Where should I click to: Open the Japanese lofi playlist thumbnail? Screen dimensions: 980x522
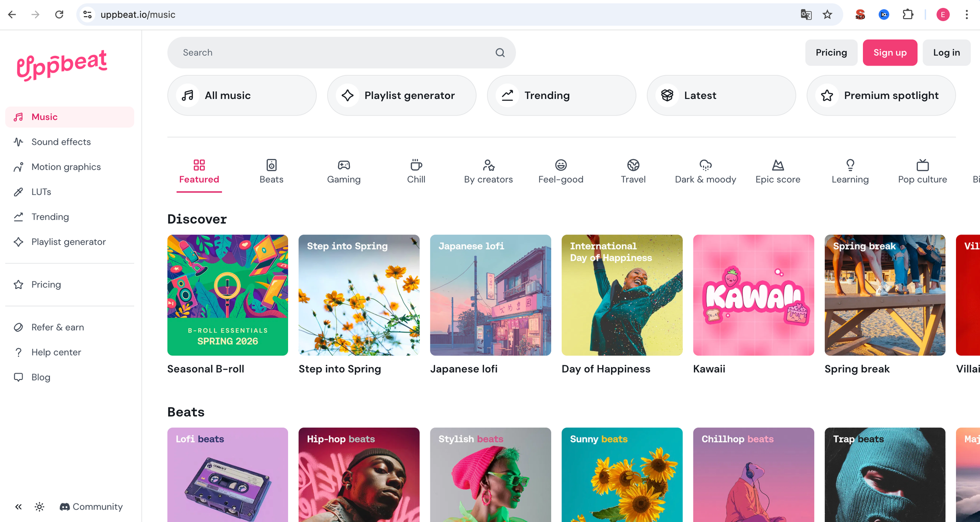490,295
